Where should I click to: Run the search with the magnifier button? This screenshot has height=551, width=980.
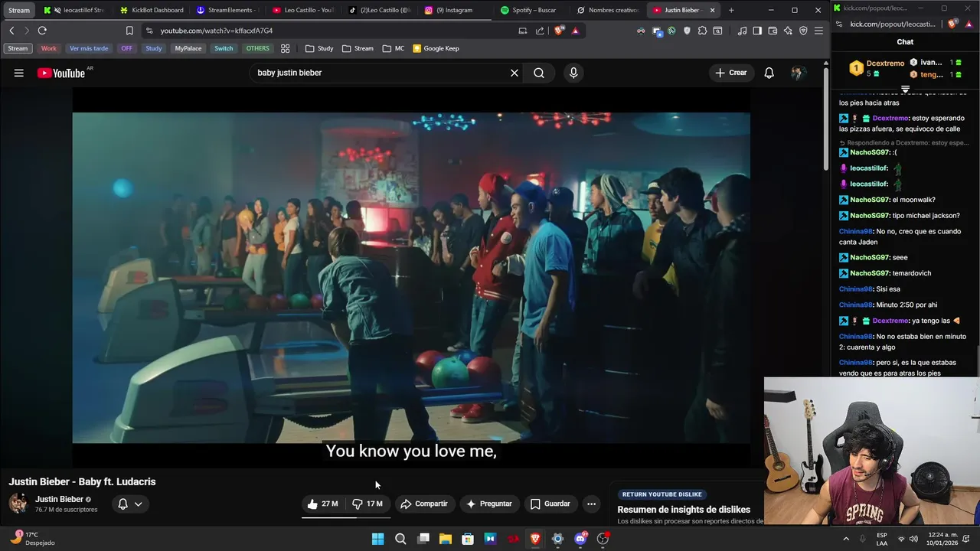click(539, 73)
